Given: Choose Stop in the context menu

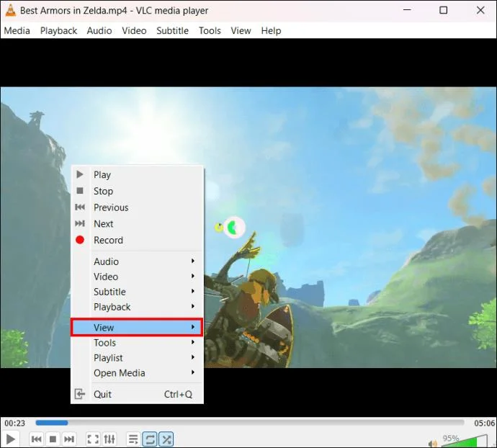Looking at the screenshot, I should (137, 191).
